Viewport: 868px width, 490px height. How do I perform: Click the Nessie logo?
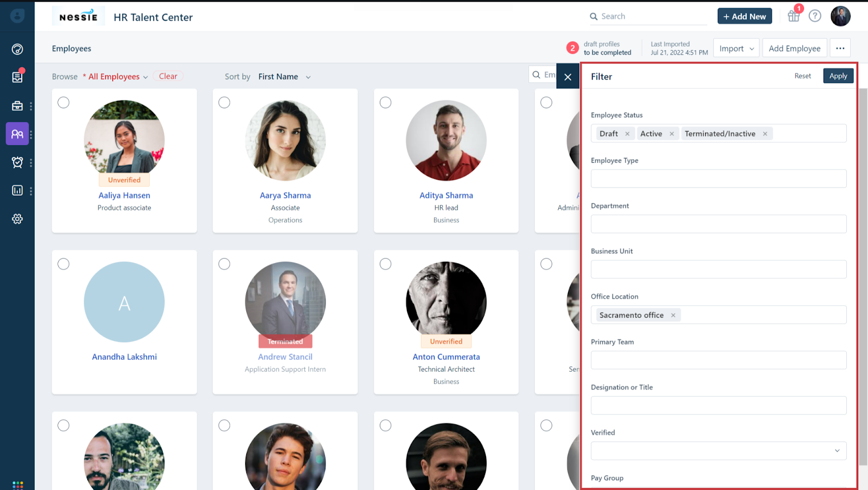click(79, 17)
